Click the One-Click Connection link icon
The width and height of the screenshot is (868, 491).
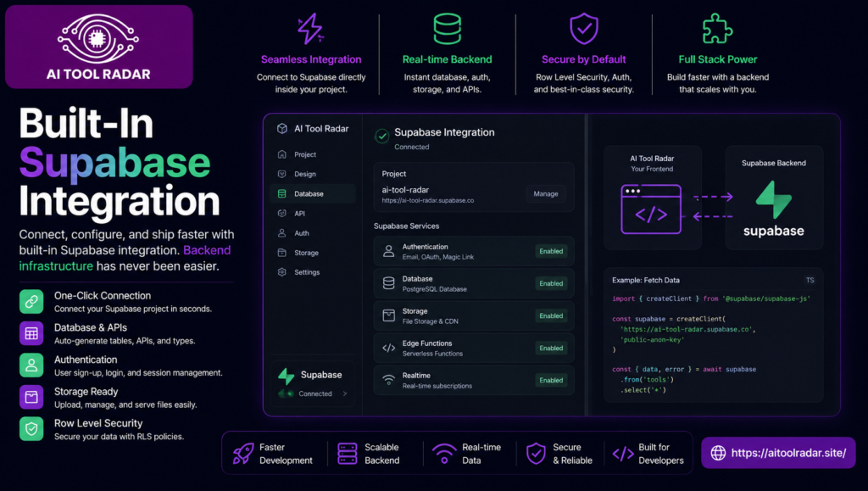(31, 302)
